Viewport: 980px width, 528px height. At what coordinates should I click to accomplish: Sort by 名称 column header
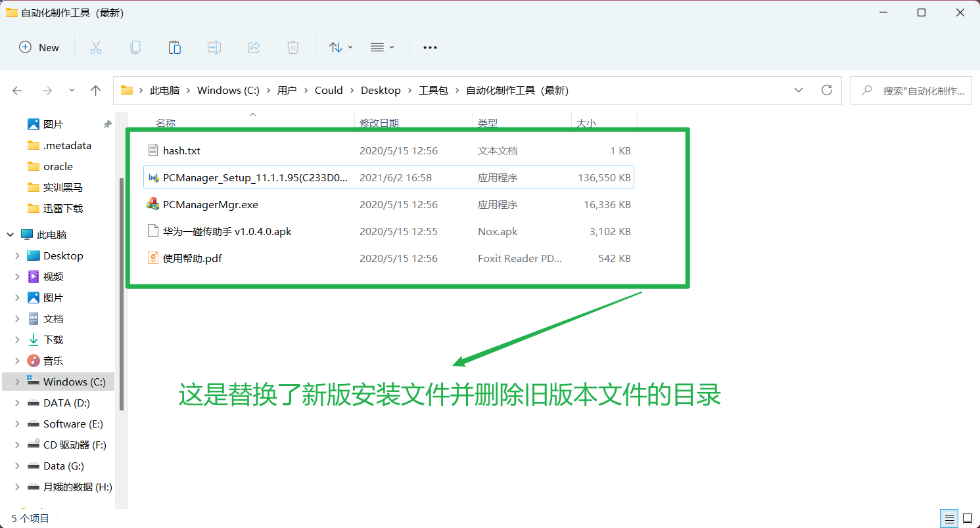click(x=166, y=123)
